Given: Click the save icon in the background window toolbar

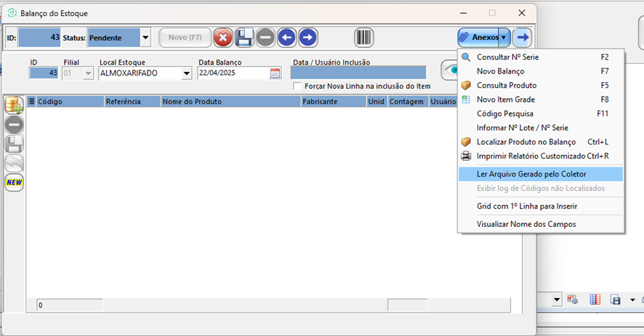Looking at the screenshot, I should click(x=615, y=300).
